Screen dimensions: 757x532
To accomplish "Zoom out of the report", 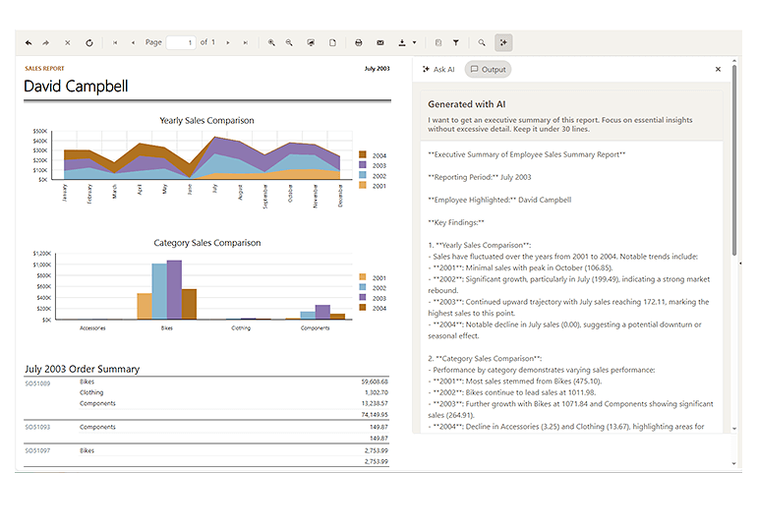I will coord(289,43).
